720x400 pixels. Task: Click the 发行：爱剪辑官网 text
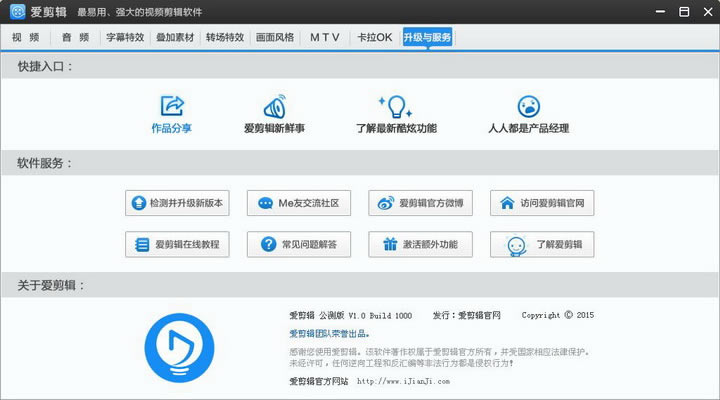point(467,315)
